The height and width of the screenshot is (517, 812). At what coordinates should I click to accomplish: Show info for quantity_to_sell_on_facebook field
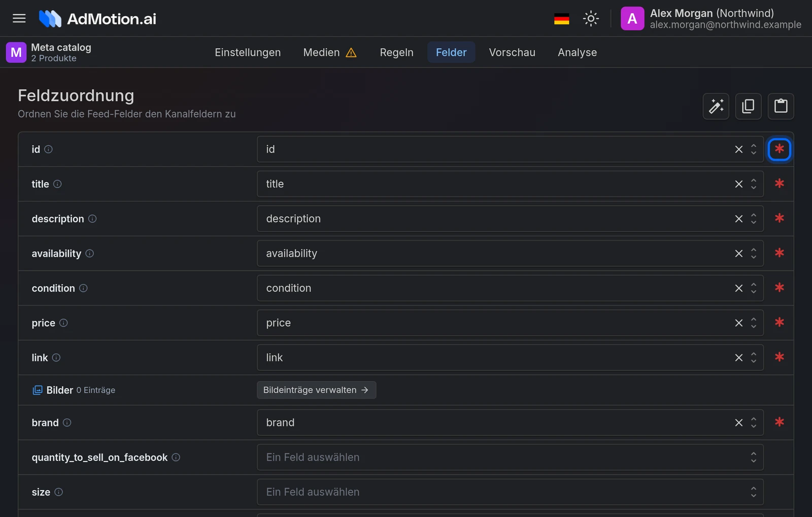pyautogui.click(x=176, y=457)
